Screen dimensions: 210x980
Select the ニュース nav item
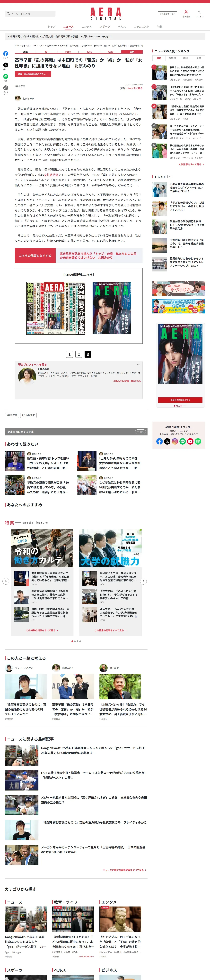coord(68,27)
